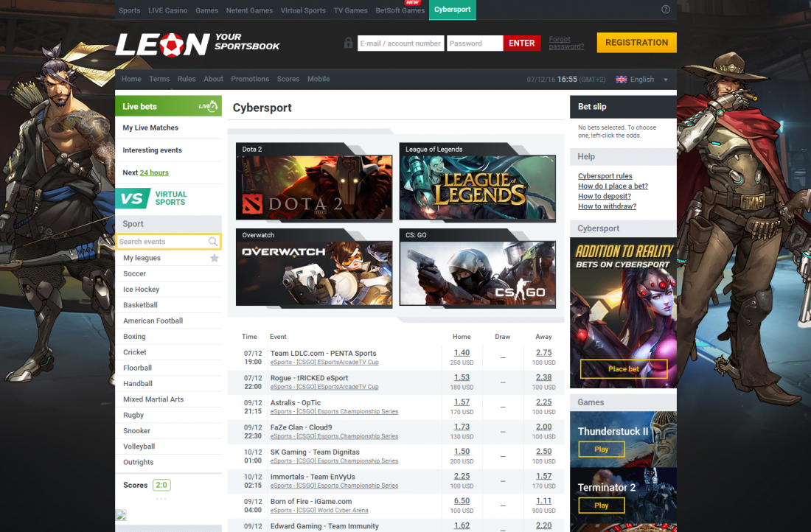Screen dimensions: 811x532
Task: Open How do I place a bet?
Action: tap(613, 186)
